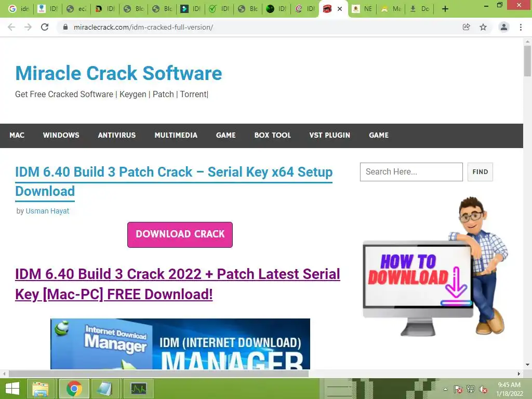Click the scroll right arrow
Image resolution: width=532 pixels, height=399 pixels.
tap(519, 374)
